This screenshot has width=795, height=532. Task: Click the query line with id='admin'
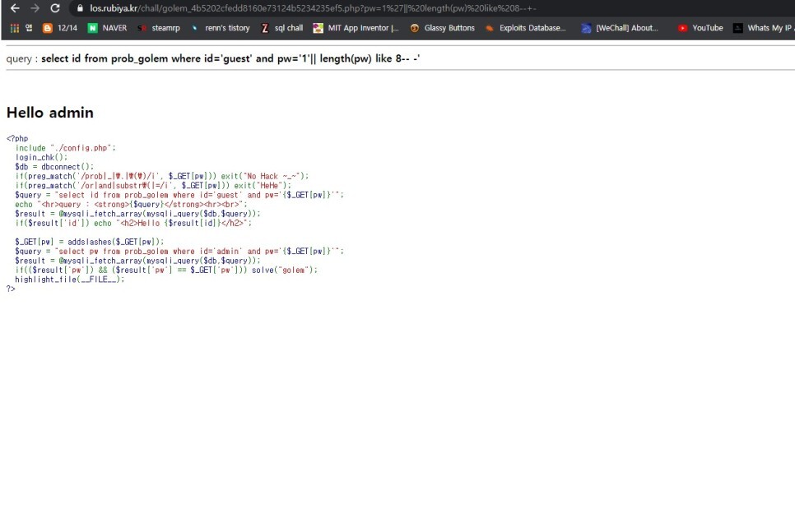point(179,252)
